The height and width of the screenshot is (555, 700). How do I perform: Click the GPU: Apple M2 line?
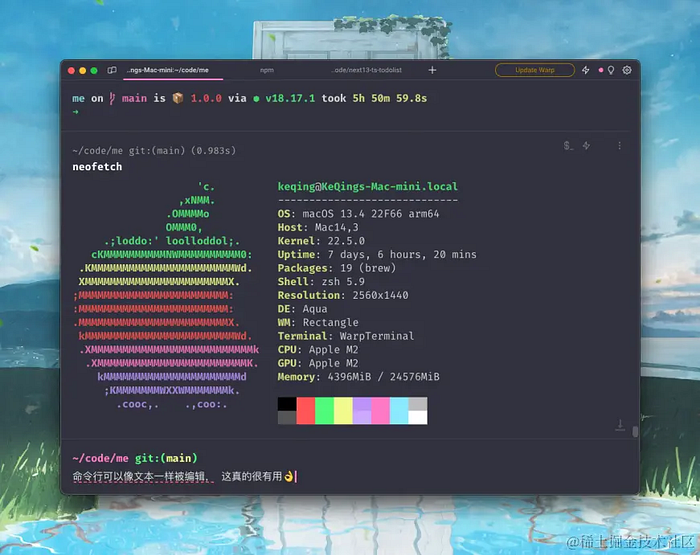click(x=318, y=363)
